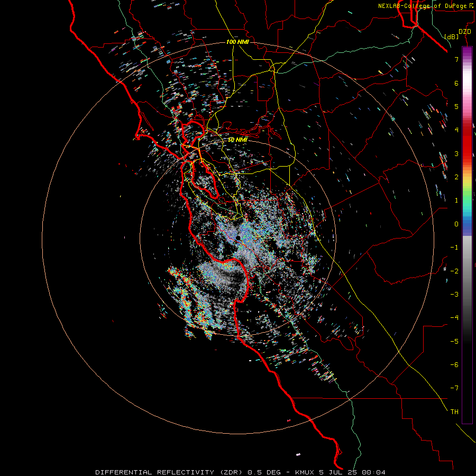Click the "-2" tick label on the scale
The width and height of the screenshot is (476, 476).
454,271
